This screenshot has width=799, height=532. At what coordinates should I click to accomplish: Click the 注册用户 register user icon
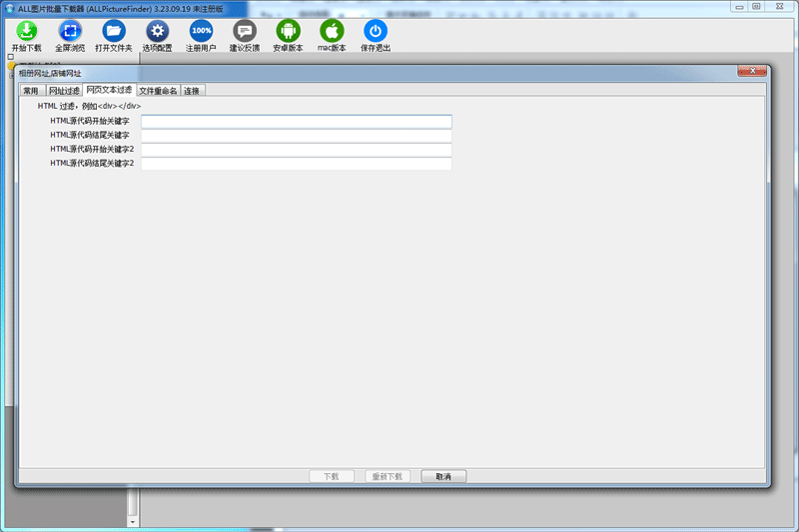pos(201,31)
